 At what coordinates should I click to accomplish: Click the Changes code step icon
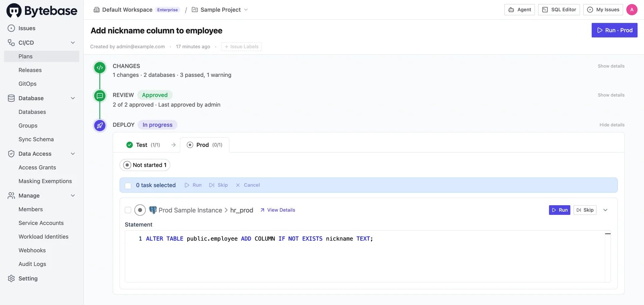100,68
